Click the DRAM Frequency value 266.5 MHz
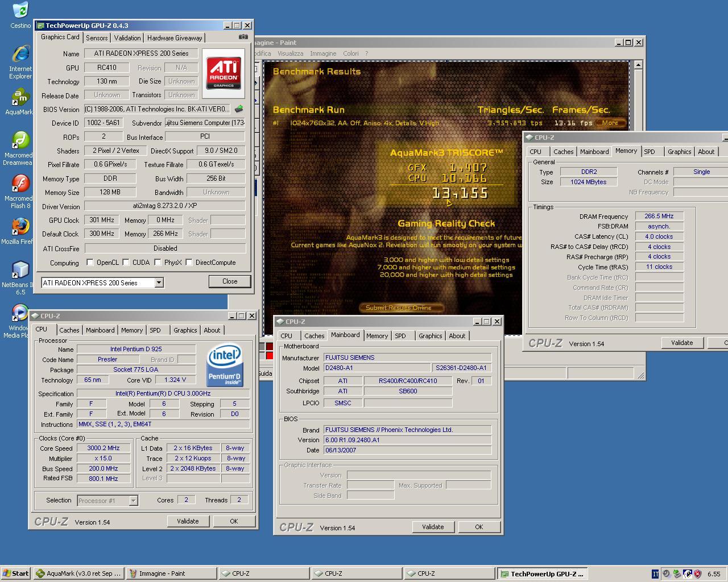 pyautogui.click(x=659, y=217)
